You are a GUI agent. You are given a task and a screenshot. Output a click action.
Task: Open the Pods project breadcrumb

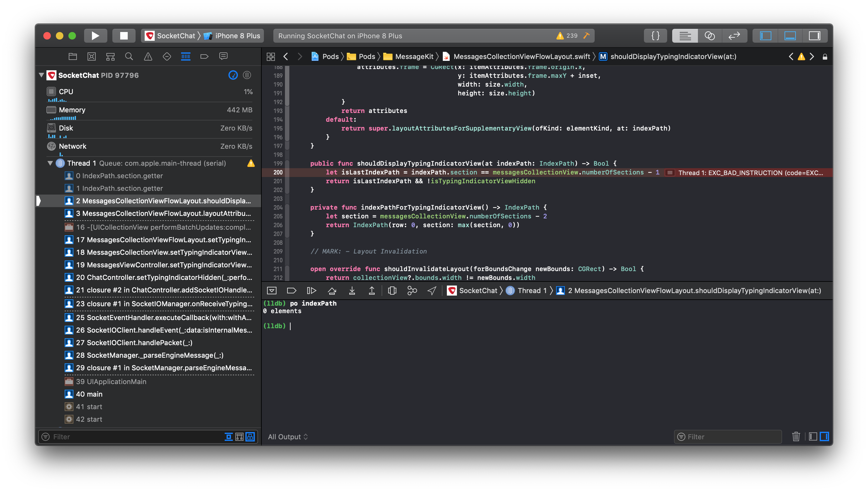(x=325, y=56)
